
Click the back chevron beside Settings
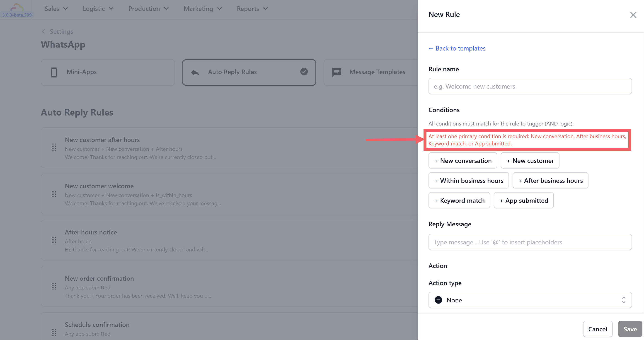click(44, 31)
